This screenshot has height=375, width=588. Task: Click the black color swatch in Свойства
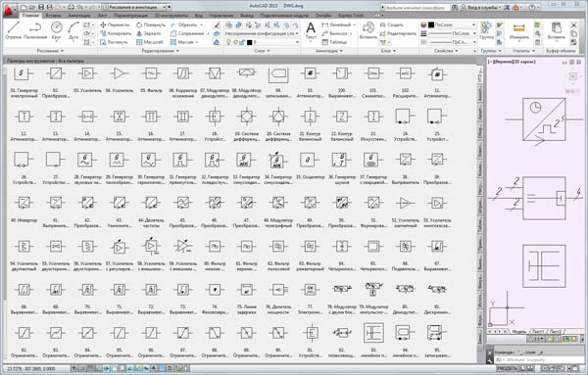431,24
